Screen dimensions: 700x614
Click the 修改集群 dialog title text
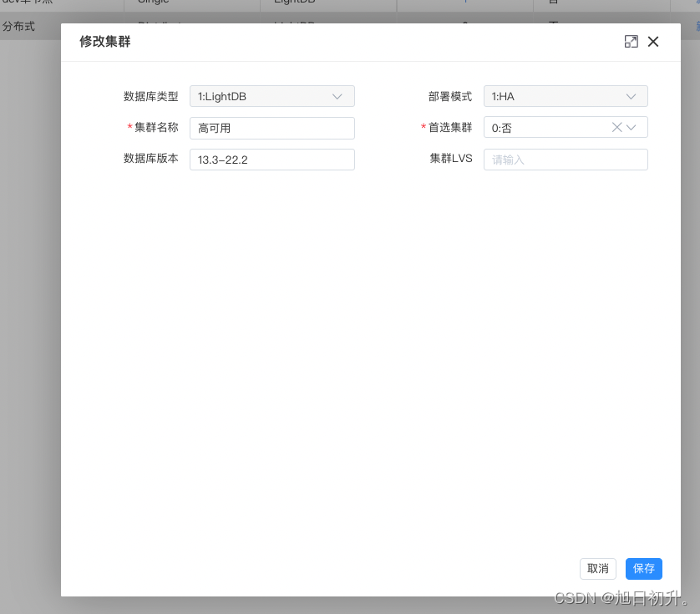coord(104,41)
